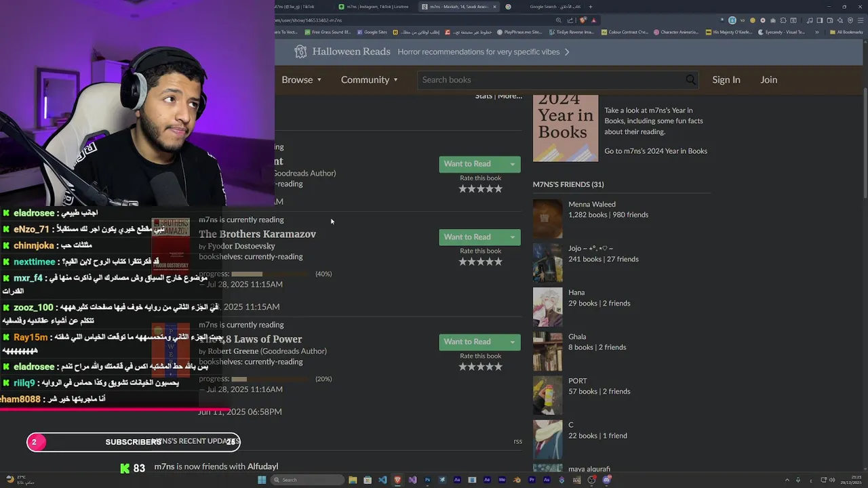Go to m7ns's 2024 Year in Books
868x488 pixels.
(656, 151)
